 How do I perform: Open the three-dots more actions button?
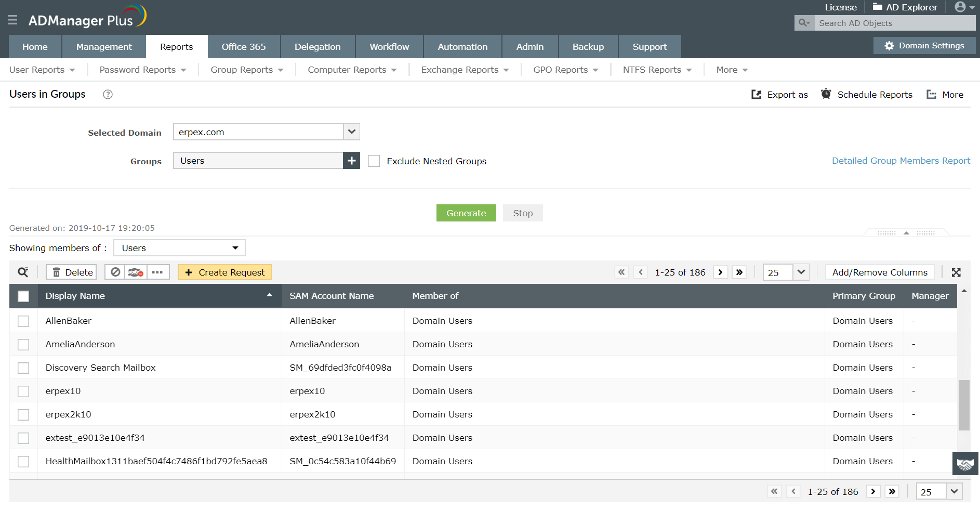click(157, 272)
